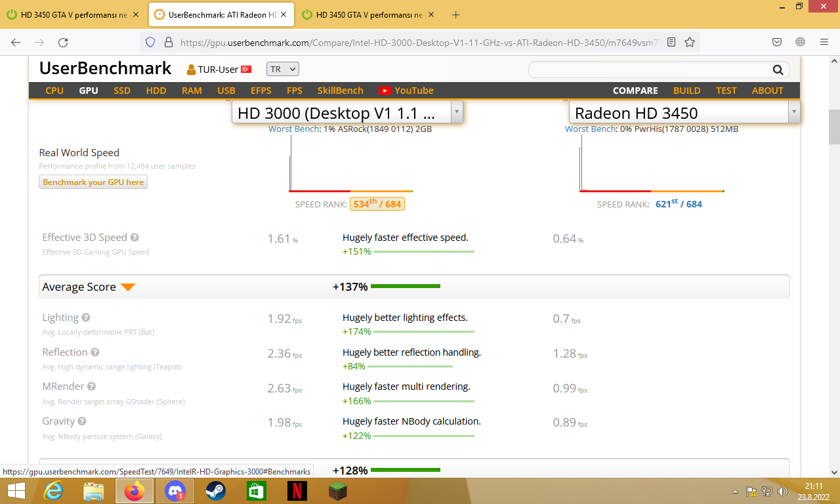Open a new tab with plus button

pyautogui.click(x=456, y=14)
